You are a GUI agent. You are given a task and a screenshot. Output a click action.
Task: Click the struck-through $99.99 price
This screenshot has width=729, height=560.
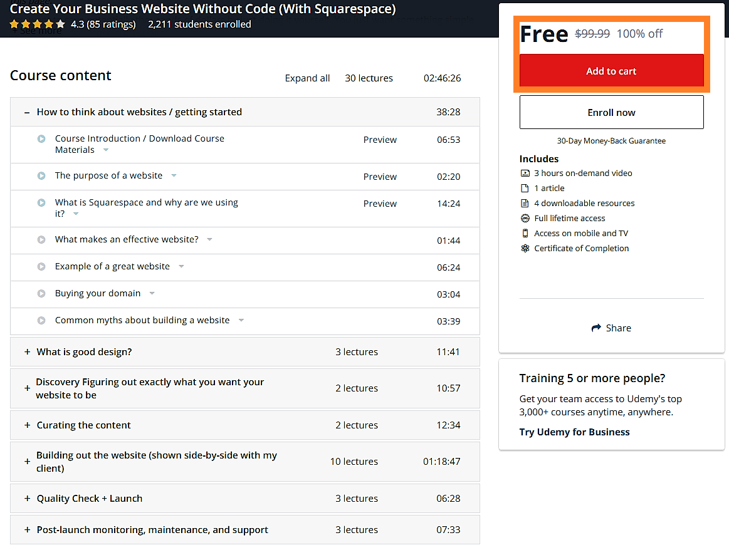(x=592, y=33)
